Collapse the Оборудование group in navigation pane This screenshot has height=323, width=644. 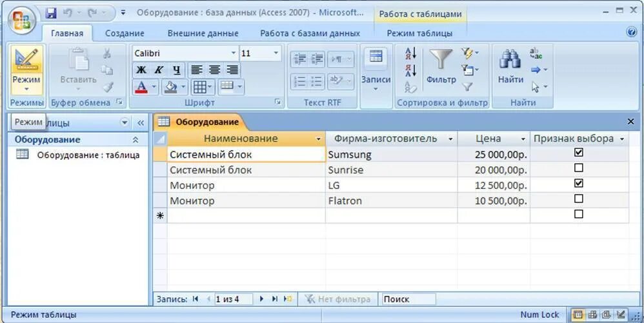(x=136, y=140)
